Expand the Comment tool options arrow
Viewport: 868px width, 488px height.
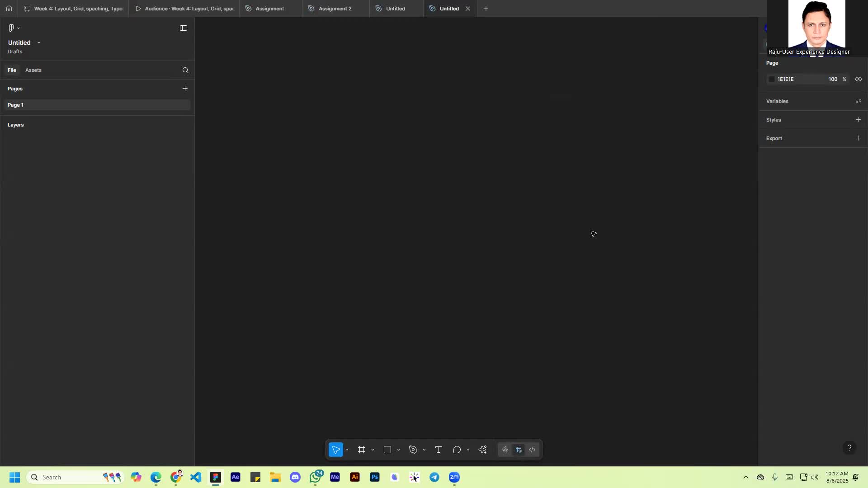[468, 450]
